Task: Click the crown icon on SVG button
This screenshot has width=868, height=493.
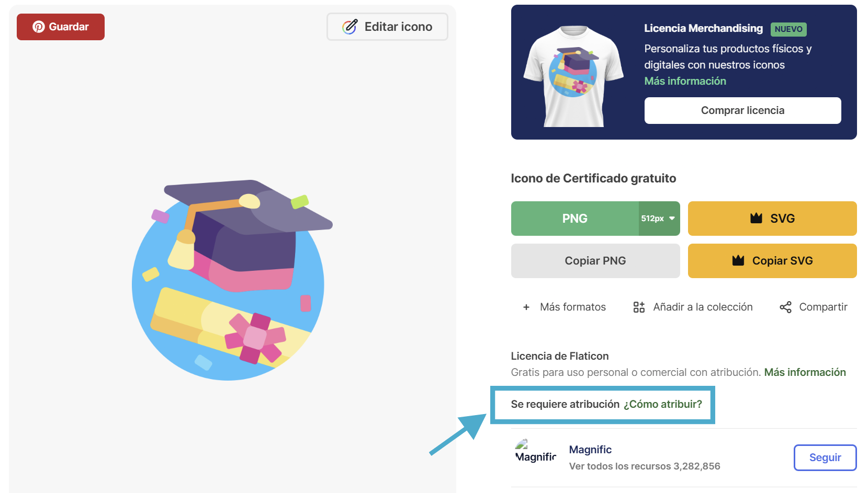Action: click(756, 218)
